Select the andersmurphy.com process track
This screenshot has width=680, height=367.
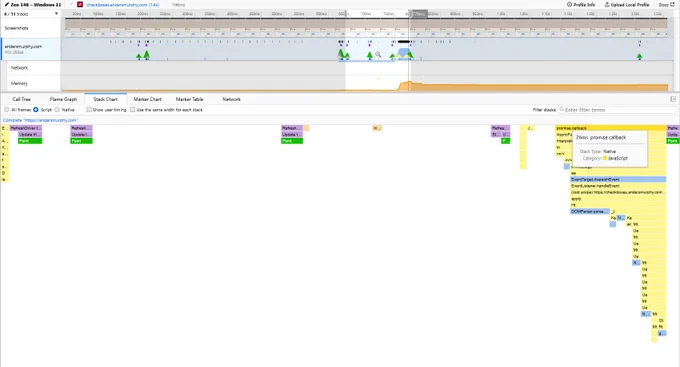click(x=30, y=49)
